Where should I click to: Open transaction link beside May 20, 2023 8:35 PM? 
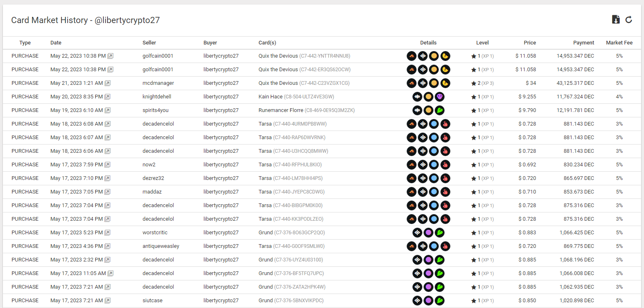[108, 97]
